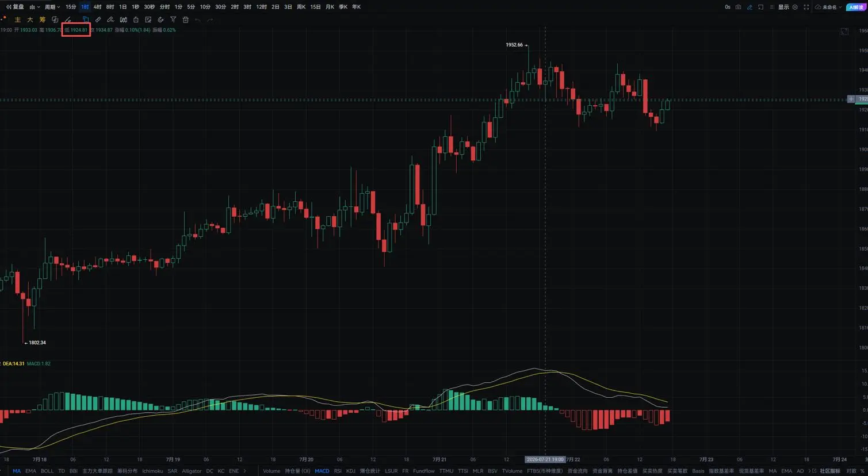The width and height of the screenshot is (868, 476).
Task: Switch to the 4时 timeframe
Action: tap(97, 7)
